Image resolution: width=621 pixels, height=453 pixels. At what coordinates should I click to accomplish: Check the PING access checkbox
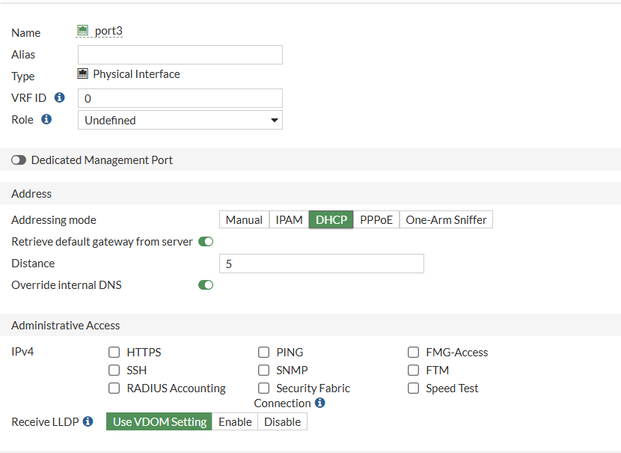click(x=264, y=352)
